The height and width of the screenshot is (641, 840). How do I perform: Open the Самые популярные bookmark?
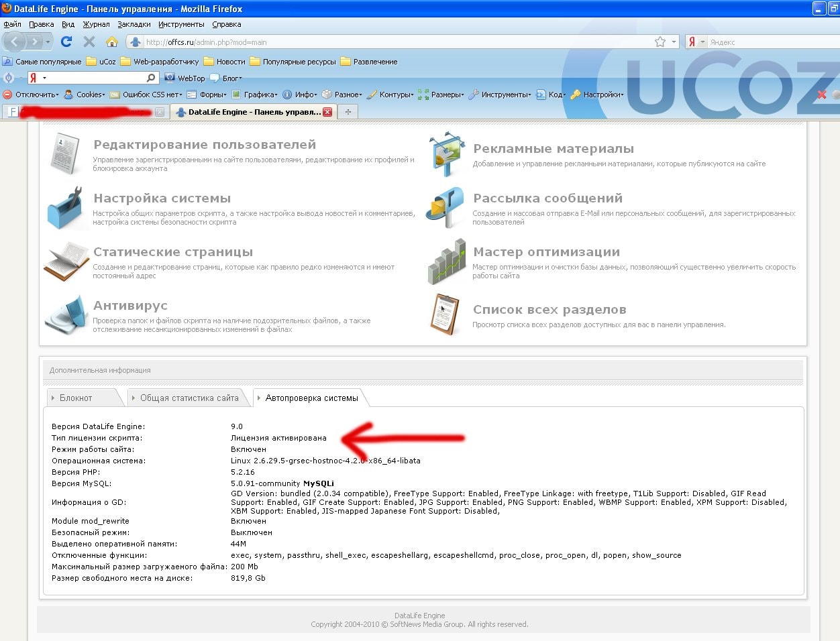[x=42, y=61]
